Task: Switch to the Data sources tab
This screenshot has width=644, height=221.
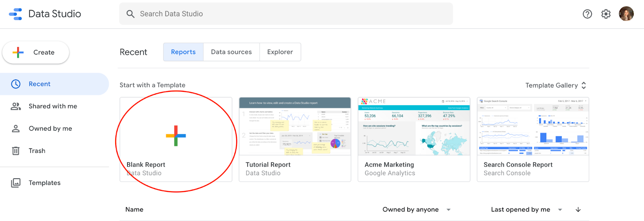Action: point(231,52)
